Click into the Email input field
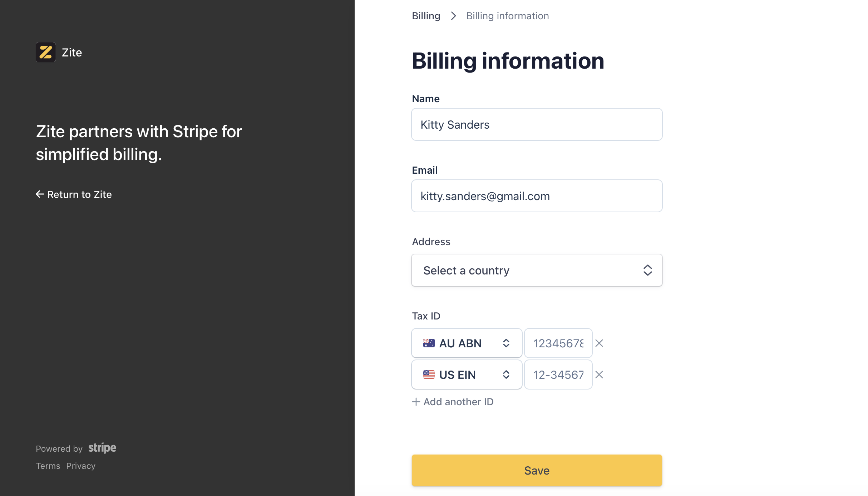This screenshot has width=868, height=496. [537, 196]
